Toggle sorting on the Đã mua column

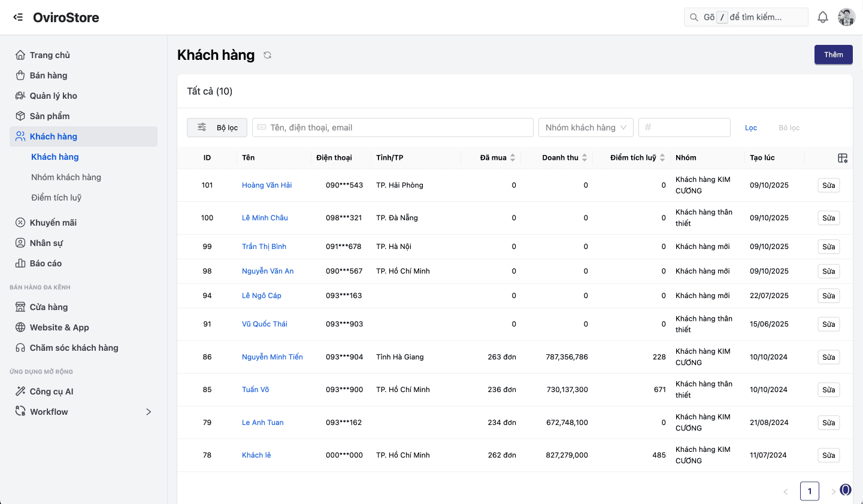tap(513, 157)
